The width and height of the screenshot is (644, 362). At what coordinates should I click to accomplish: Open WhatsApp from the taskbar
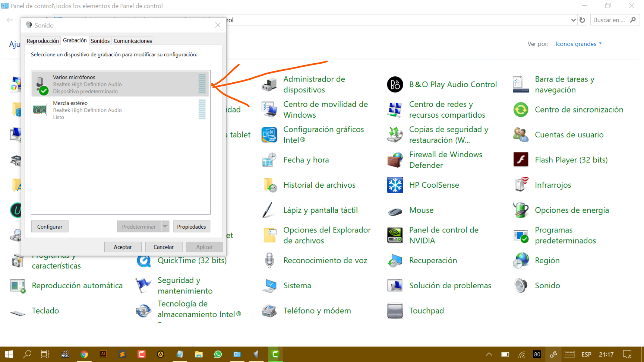(218, 354)
